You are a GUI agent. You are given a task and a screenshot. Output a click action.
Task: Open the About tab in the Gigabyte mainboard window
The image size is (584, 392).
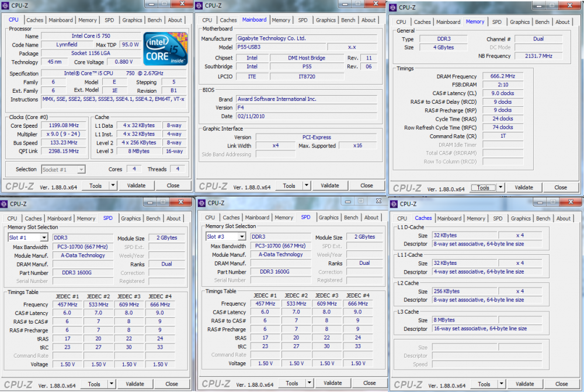click(x=369, y=20)
